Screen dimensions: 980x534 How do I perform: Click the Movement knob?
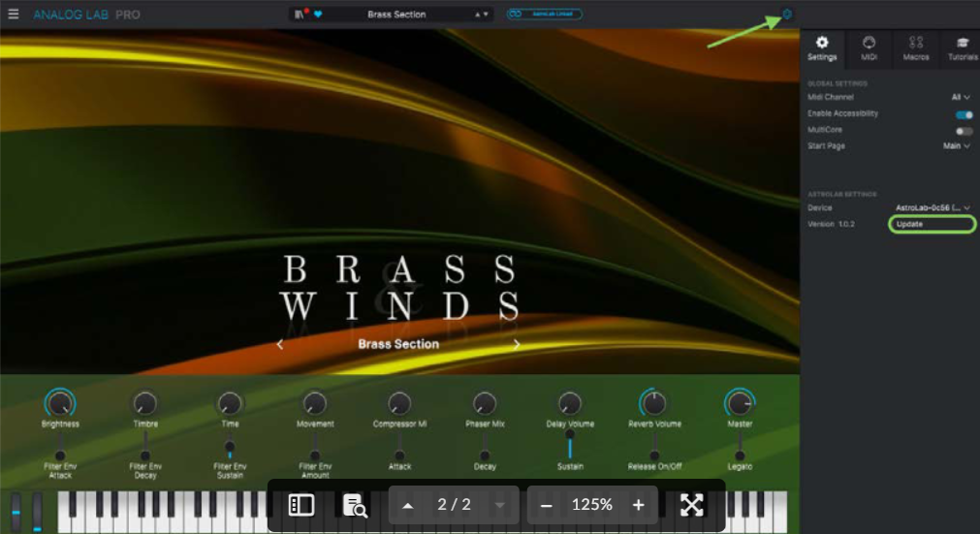pyautogui.click(x=314, y=403)
